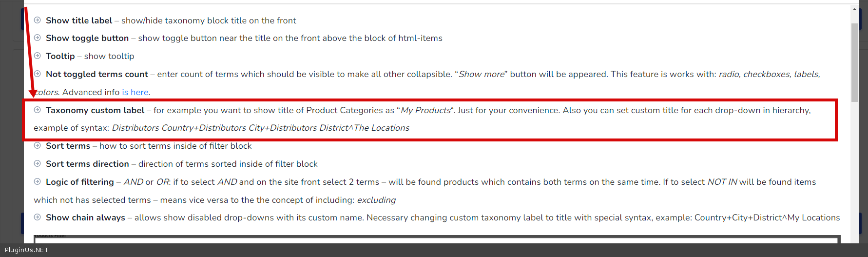The height and width of the screenshot is (257, 868).
Task: Click the arrow bullet next to Tooltip
Action: [x=38, y=56]
